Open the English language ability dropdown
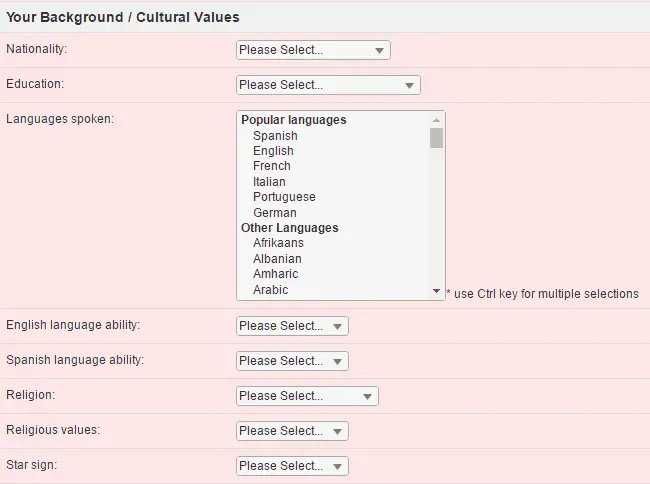Image resolution: width=650 pixels, height=484 pixels. click(292, 326)
